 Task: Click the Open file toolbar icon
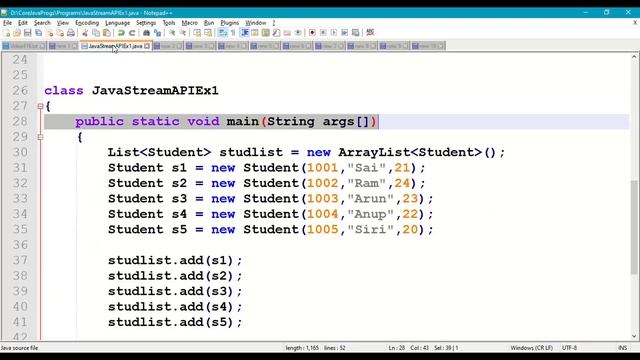click(17, 33)
